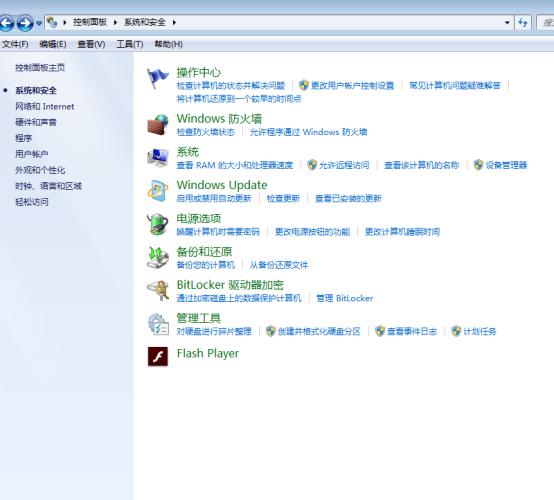Open the Windows Update heading link
The height and width of the screenshot is (500, 554).
coord(222,185)
